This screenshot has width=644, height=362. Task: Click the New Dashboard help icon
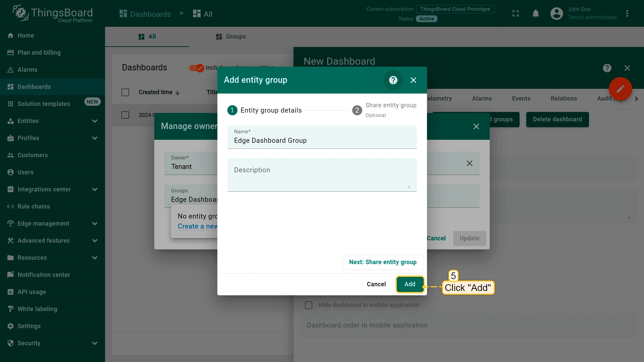(x=607, y=68)
